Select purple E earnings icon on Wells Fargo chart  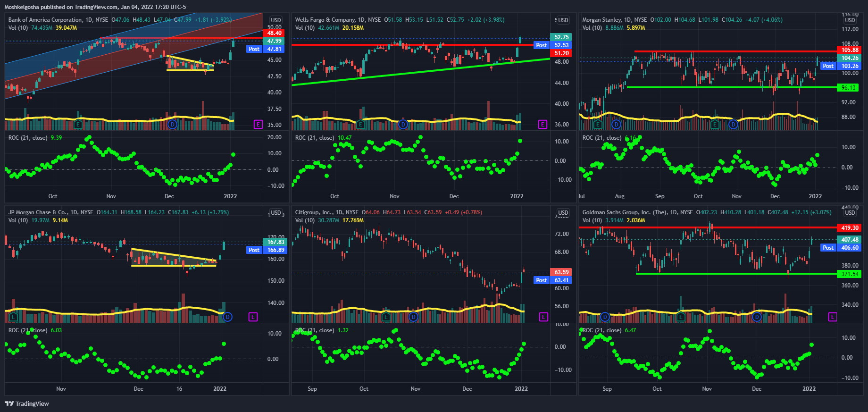click(x=542, y=125)
